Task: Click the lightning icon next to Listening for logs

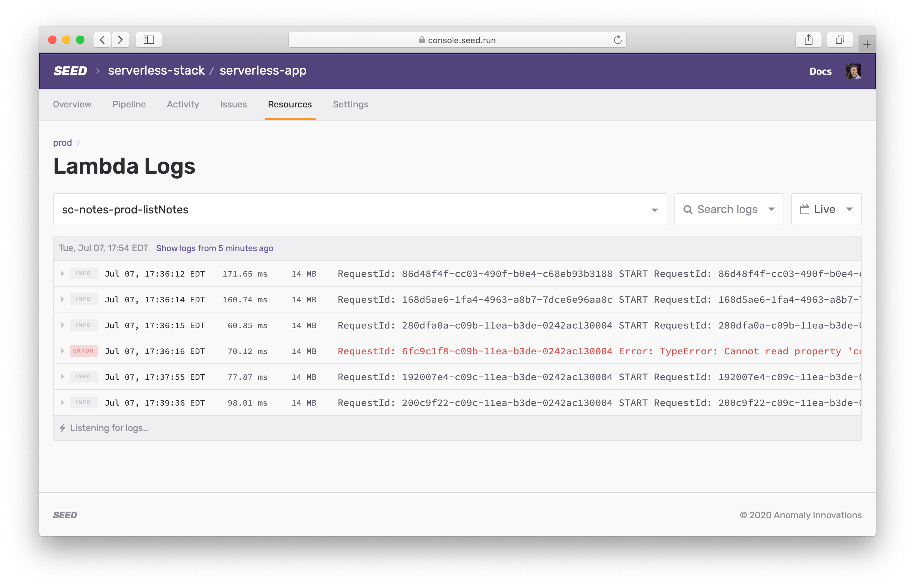Action: coord(63,428)
